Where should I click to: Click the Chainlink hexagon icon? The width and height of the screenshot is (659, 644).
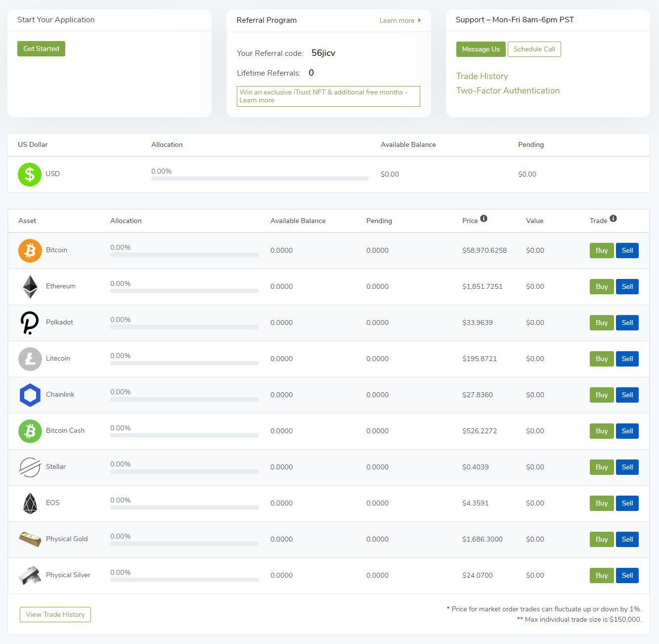point(30,395)
